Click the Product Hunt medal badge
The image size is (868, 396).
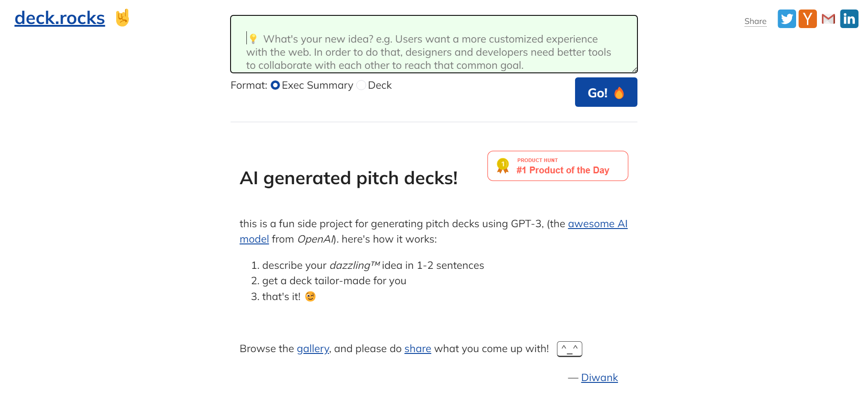pos(557,166)
